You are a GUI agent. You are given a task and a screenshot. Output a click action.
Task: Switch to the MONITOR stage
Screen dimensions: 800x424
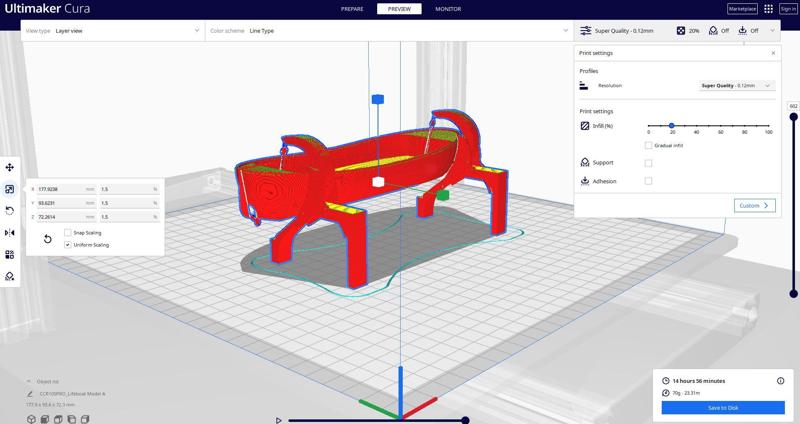coord(448,9)
